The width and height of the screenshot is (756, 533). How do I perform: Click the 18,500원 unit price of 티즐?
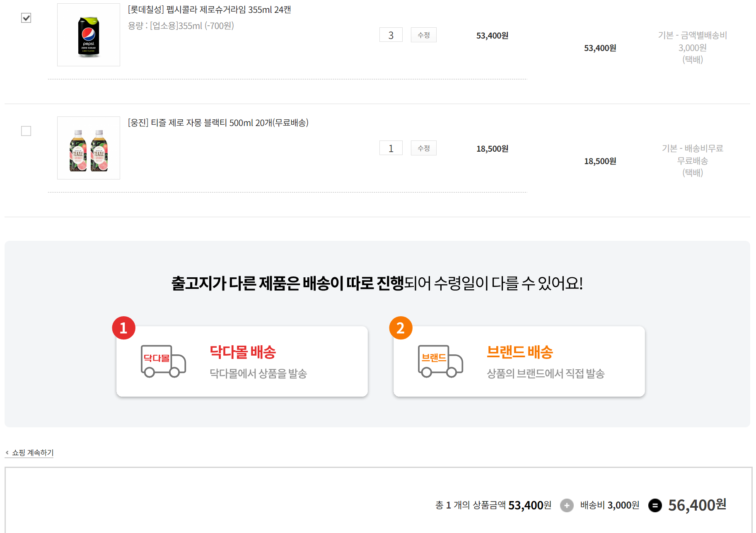point(492,149)
